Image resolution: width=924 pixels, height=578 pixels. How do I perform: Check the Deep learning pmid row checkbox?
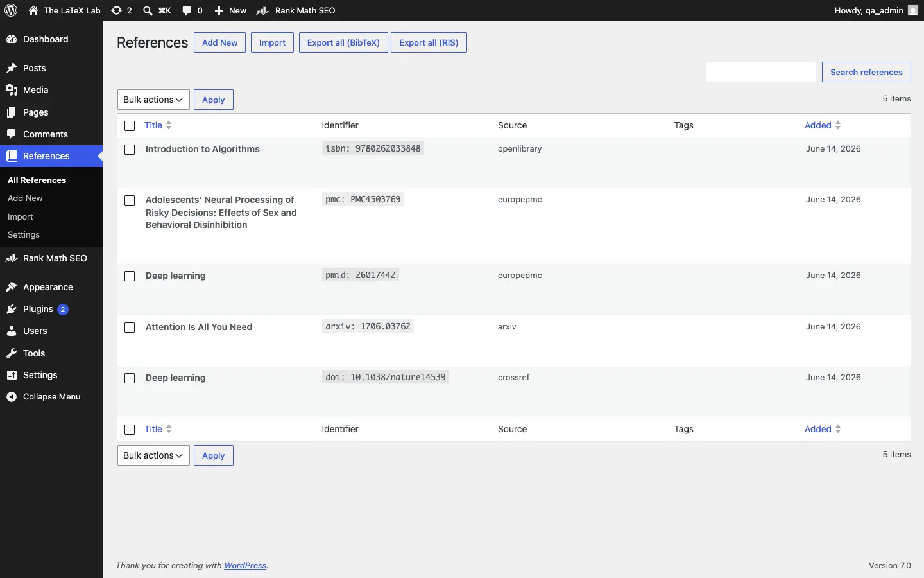coord(130,276)
